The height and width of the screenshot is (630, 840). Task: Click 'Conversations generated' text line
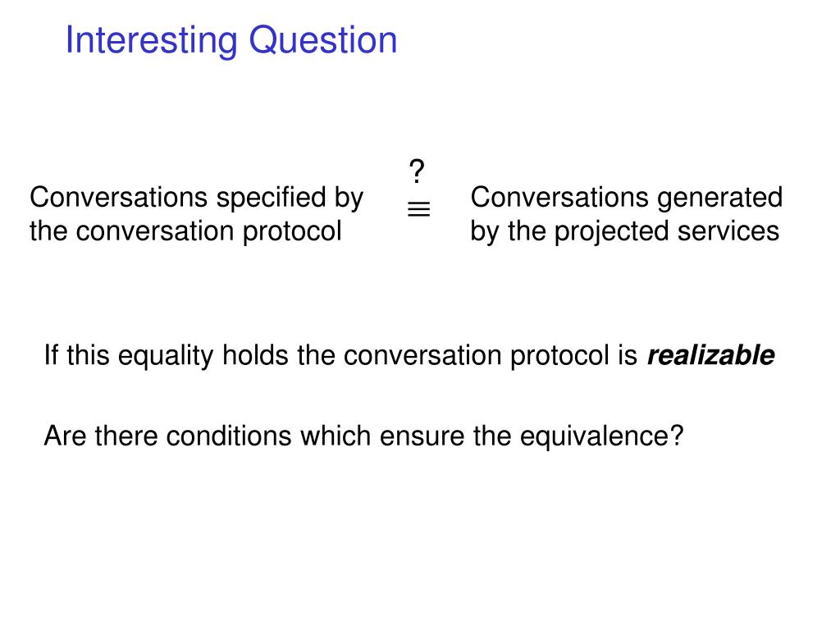pos(626,199)
